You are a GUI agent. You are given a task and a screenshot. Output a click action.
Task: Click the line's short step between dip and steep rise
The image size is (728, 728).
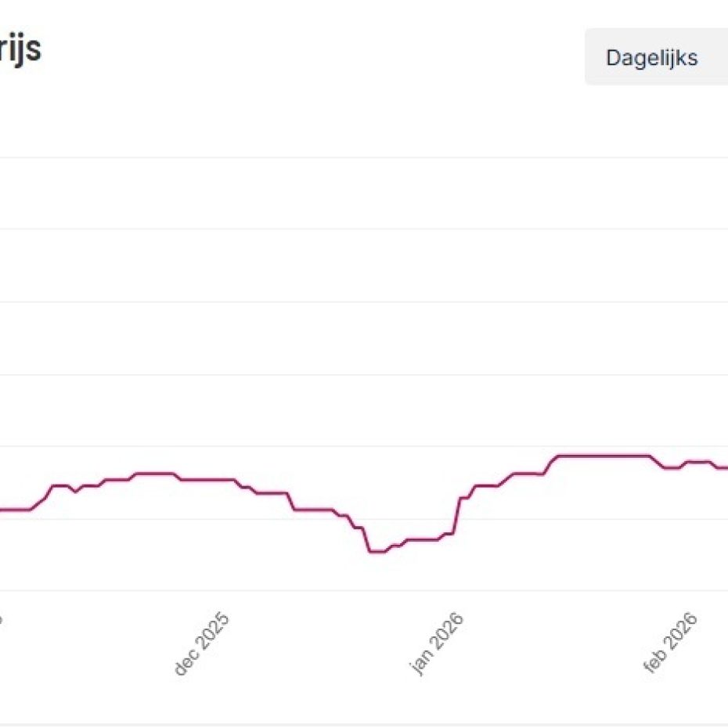point(449,533)
